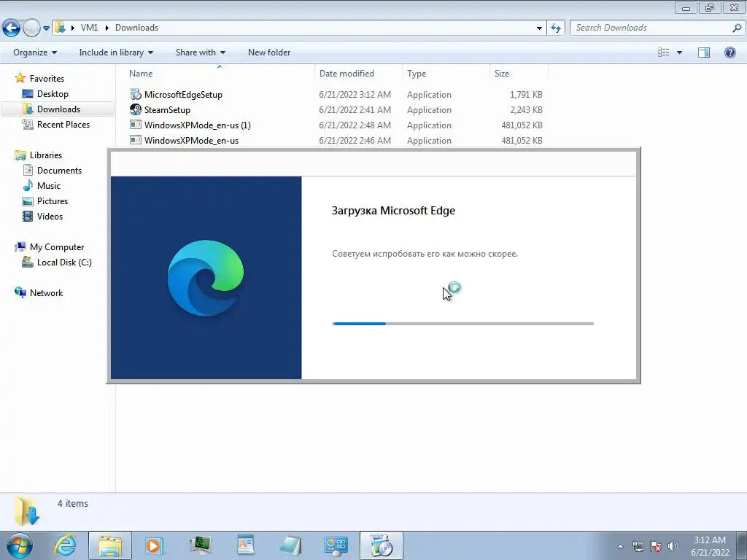Create a New folder
Viewport: 747px width, 560px height.
pos(268,52)
